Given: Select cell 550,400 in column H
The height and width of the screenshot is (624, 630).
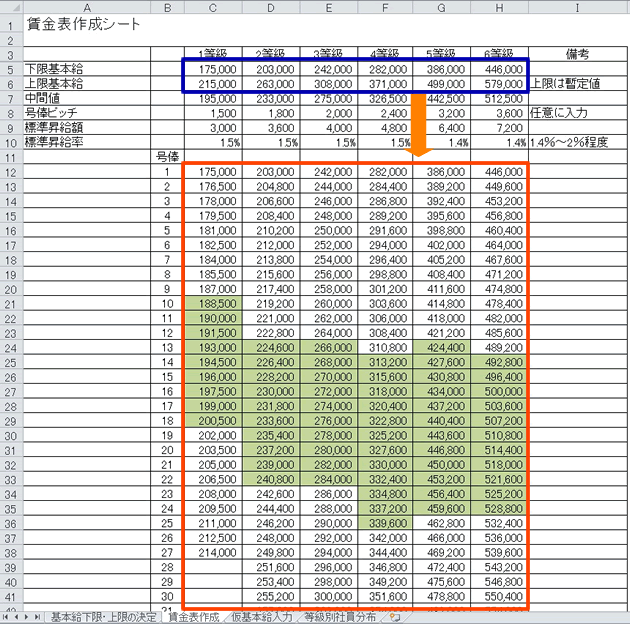Looking at the screenshot, I should click(499, 596).
